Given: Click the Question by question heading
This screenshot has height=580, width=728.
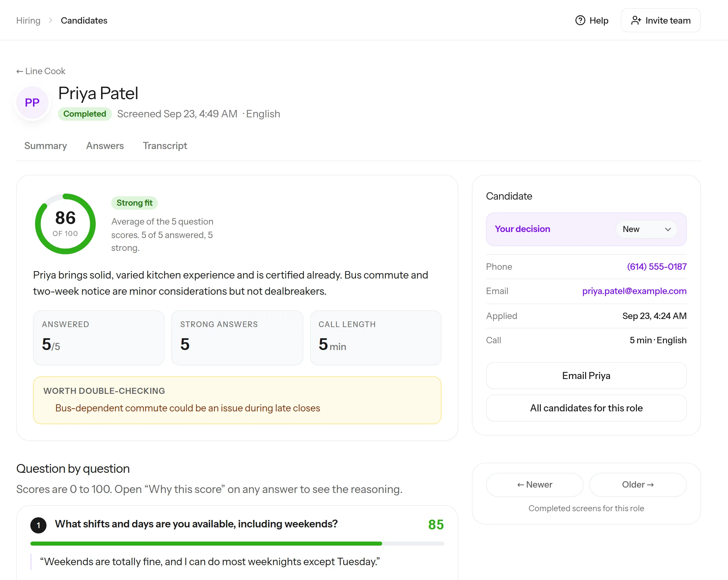Looking at the screenshot, I should [x=73, y=469].
